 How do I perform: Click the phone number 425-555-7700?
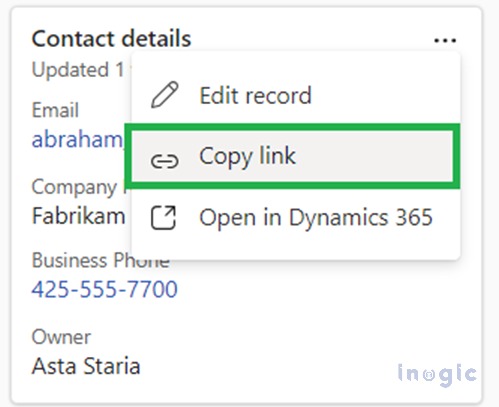104,289
